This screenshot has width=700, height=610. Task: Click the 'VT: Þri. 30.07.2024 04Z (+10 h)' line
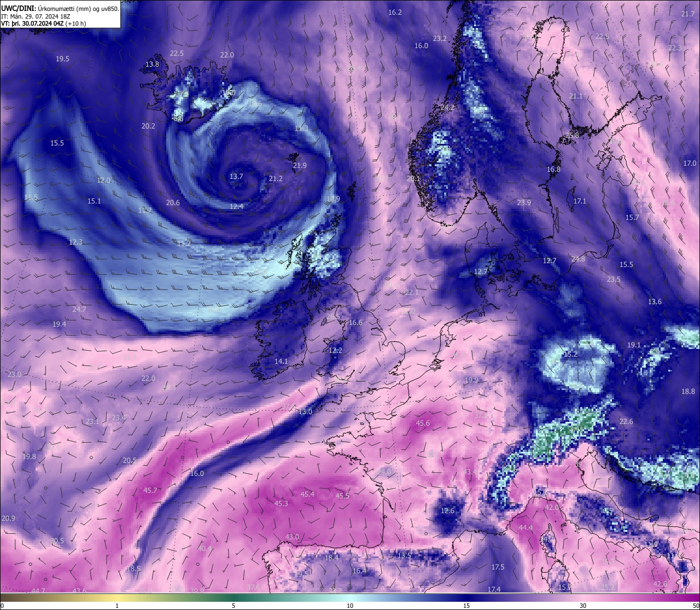pyautogui.click(x=44, y=24)
